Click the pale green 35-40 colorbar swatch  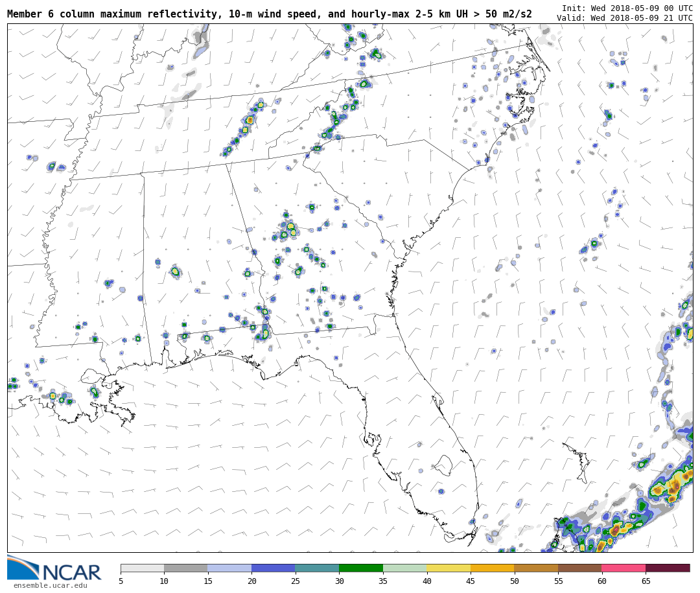pos(404,568)
